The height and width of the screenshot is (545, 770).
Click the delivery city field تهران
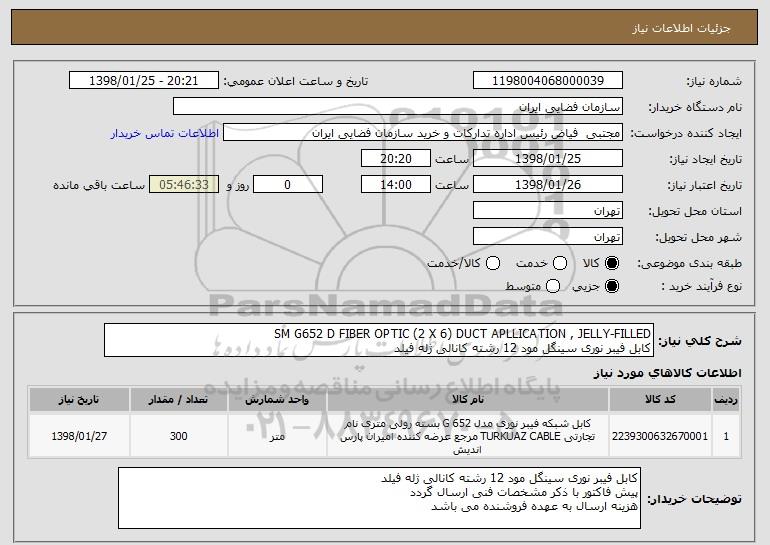click(x=548, y=237)
